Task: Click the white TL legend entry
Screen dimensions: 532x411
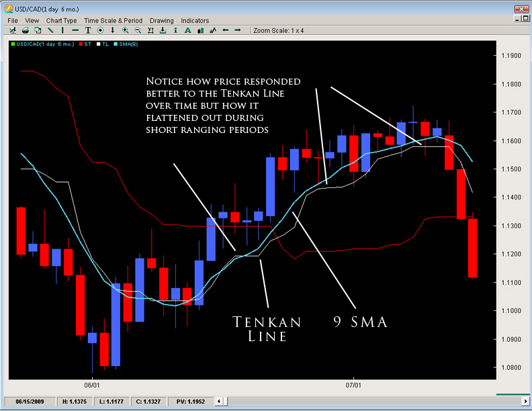Action: (x=103, y=44)
